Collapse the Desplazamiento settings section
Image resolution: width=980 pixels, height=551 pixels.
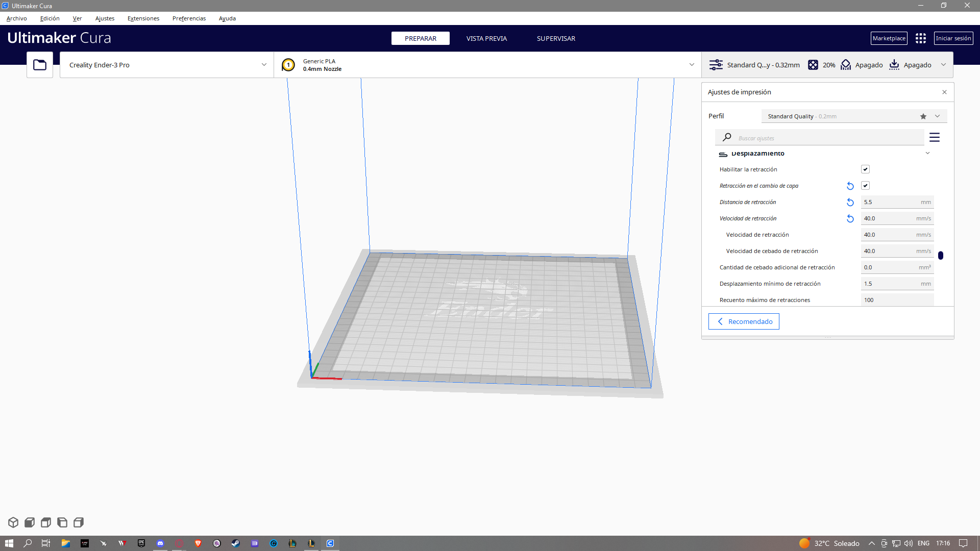pyautogui.click(x=927, y=153)
